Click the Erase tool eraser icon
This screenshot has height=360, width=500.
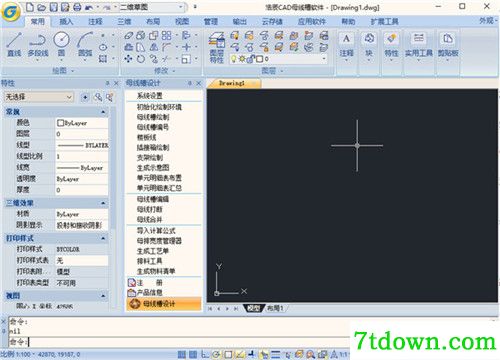coord(129,35)
